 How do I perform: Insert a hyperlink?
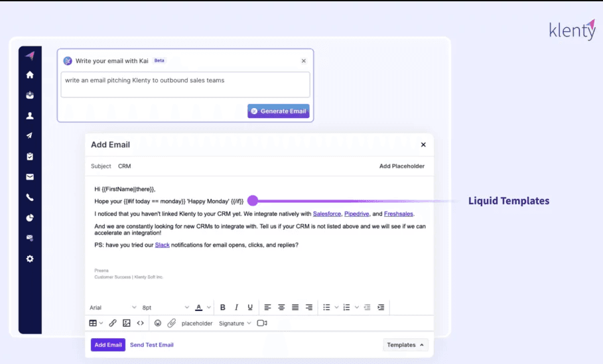click(x=113, y=323)
